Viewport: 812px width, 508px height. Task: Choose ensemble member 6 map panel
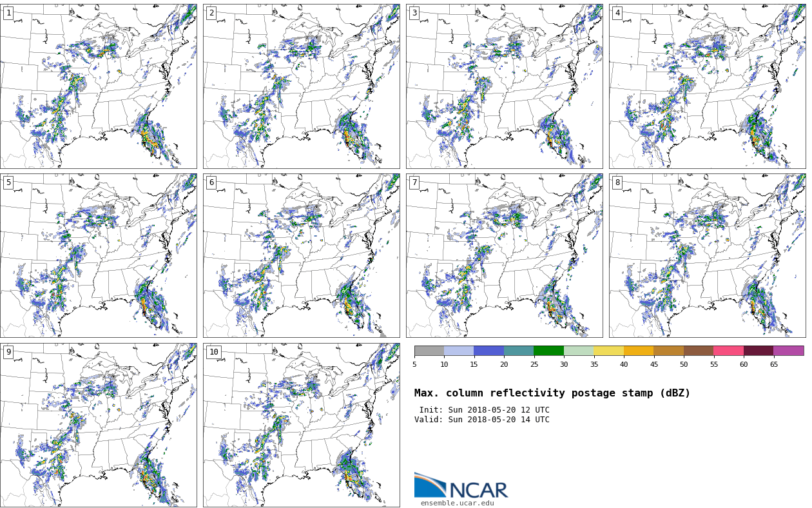pyautogui.click(x=301, y=255)
